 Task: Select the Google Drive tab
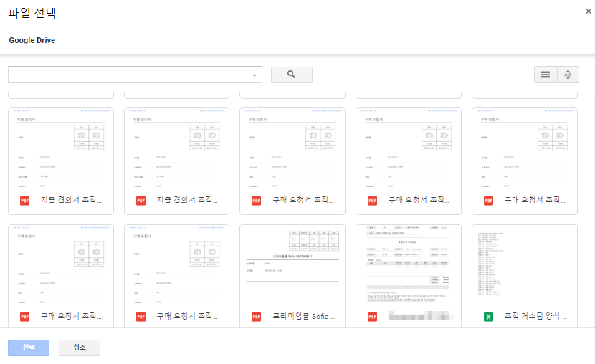coord(32,41)
